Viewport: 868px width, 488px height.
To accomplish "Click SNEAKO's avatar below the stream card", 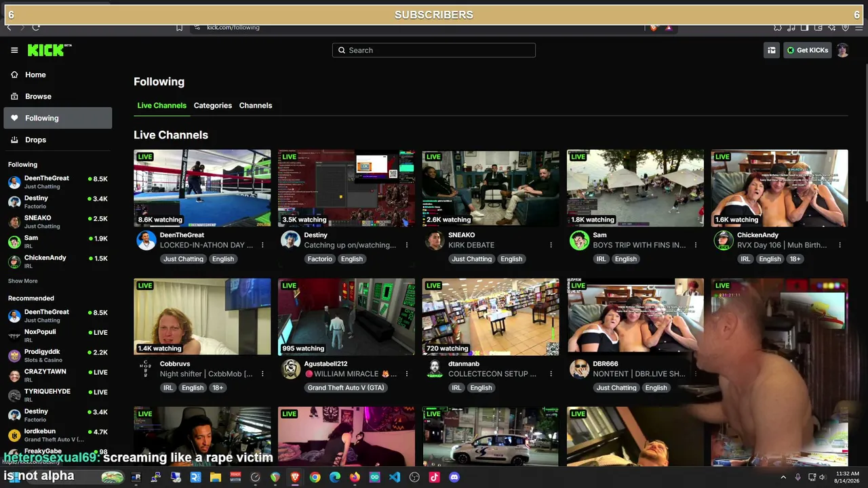I will pyautogui.click(x=435, y=241).
